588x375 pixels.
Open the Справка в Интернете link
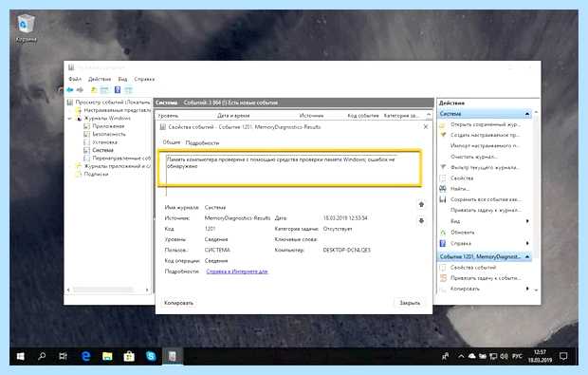[237, 272]
